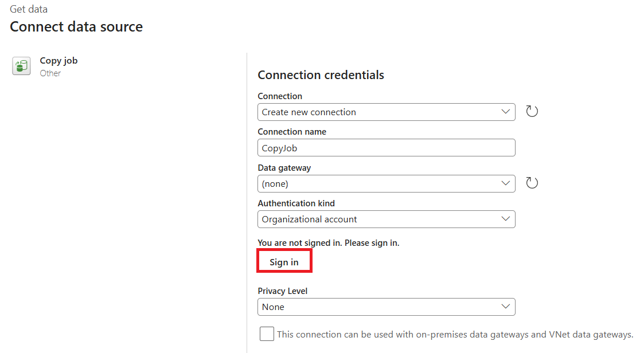This screenshot has height=353, width=644.
Task: Select the Copy job source title
Action: tap(58, 61)
